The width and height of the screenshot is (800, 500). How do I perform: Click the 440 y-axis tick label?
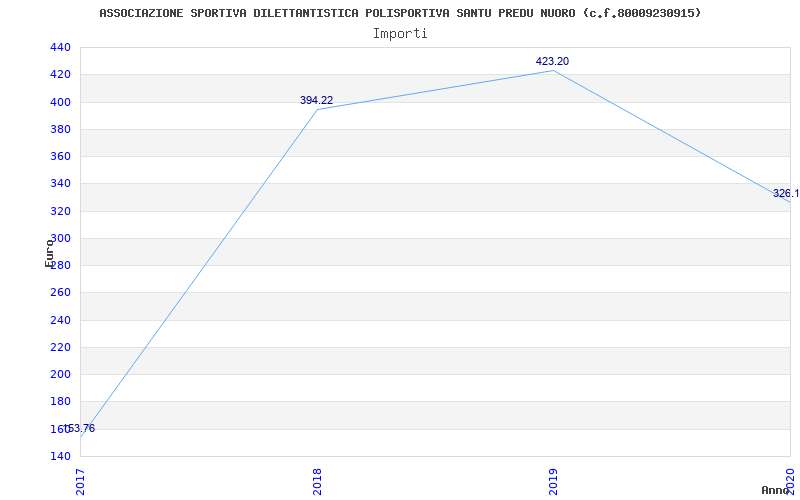[x=60, y=47]
